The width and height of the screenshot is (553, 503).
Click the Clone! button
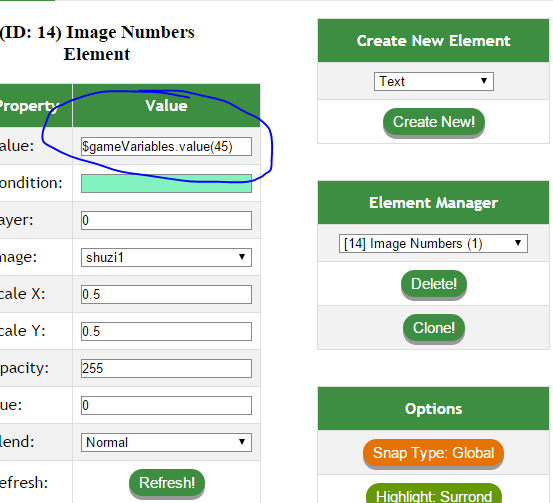434,328
